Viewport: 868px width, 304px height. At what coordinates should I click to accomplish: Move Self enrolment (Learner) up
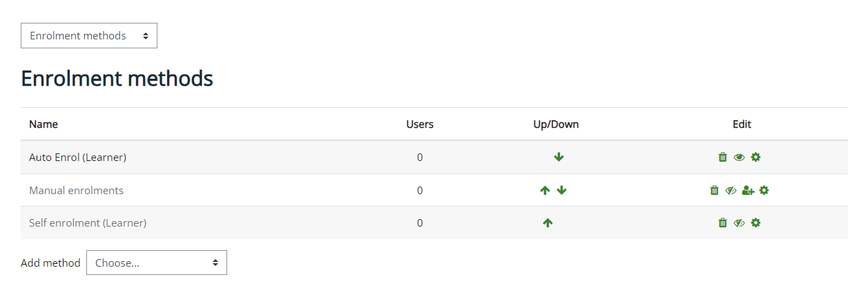548,222
